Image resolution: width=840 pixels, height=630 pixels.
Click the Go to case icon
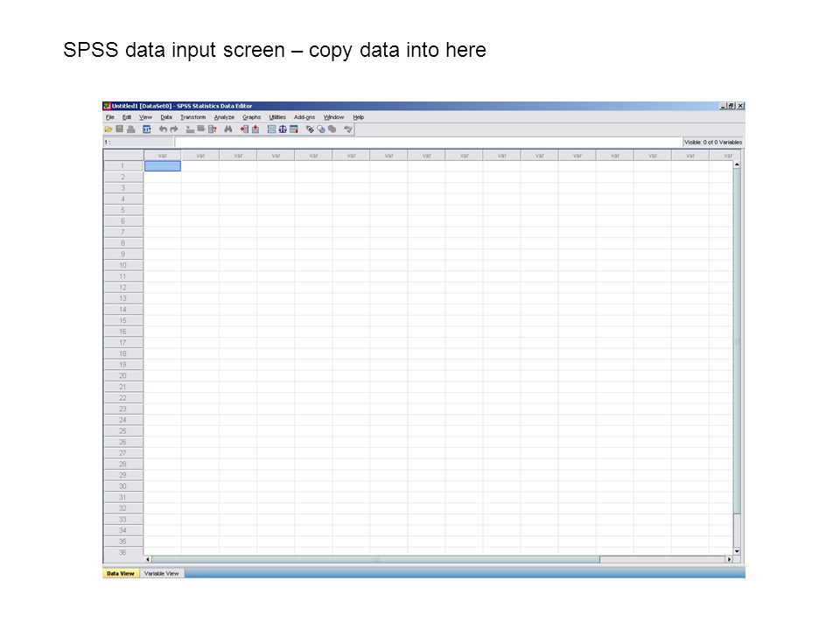190,129
